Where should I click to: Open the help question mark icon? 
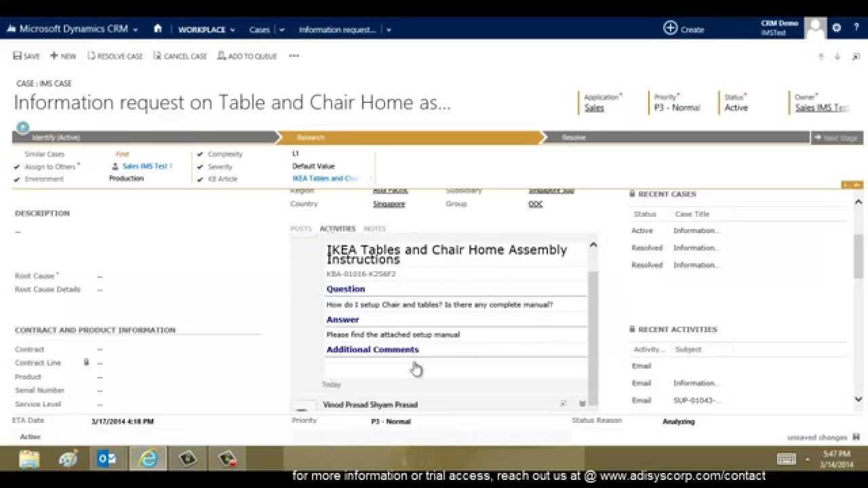click(856, 28)
